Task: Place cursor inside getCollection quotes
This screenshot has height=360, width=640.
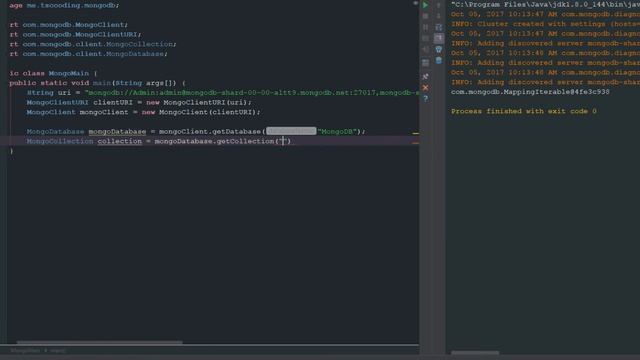Action: [282, 141]
